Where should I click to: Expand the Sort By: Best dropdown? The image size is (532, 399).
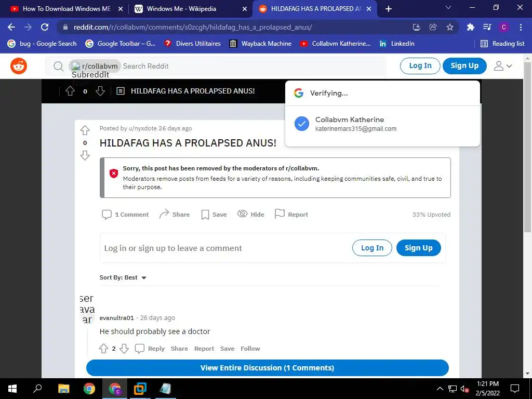coord(123,277)
